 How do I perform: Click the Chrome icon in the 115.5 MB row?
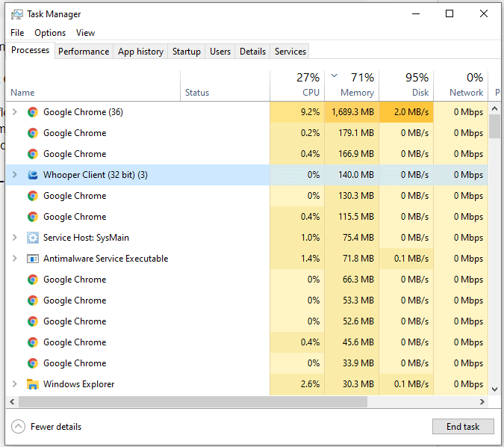pyautogui.click(x=32, y=217)
